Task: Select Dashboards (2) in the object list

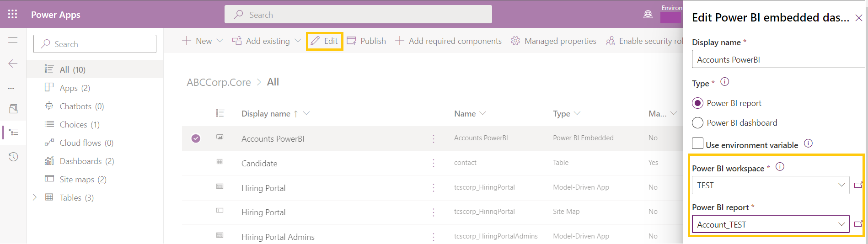Action: pyautogui.click(x=86, y=161)
